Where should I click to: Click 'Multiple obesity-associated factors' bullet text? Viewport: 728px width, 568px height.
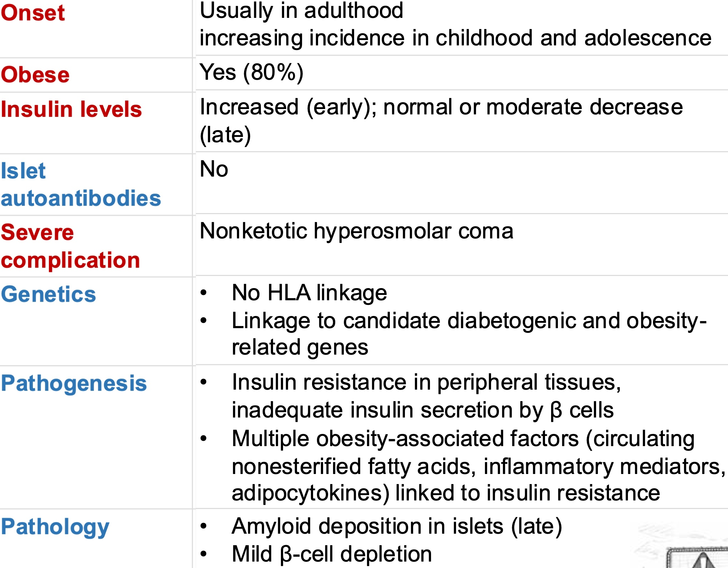(x=463, y=439)
